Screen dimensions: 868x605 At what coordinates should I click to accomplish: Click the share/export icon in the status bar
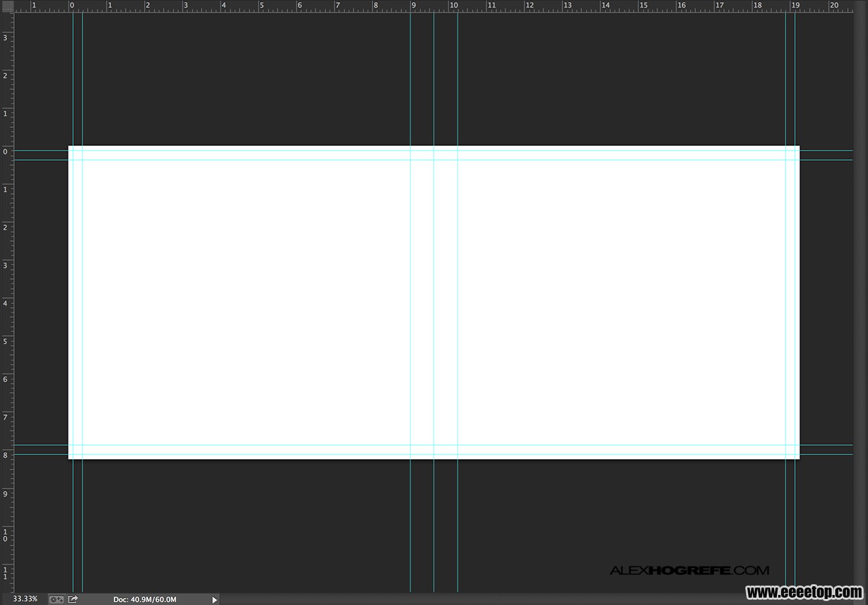73,599
